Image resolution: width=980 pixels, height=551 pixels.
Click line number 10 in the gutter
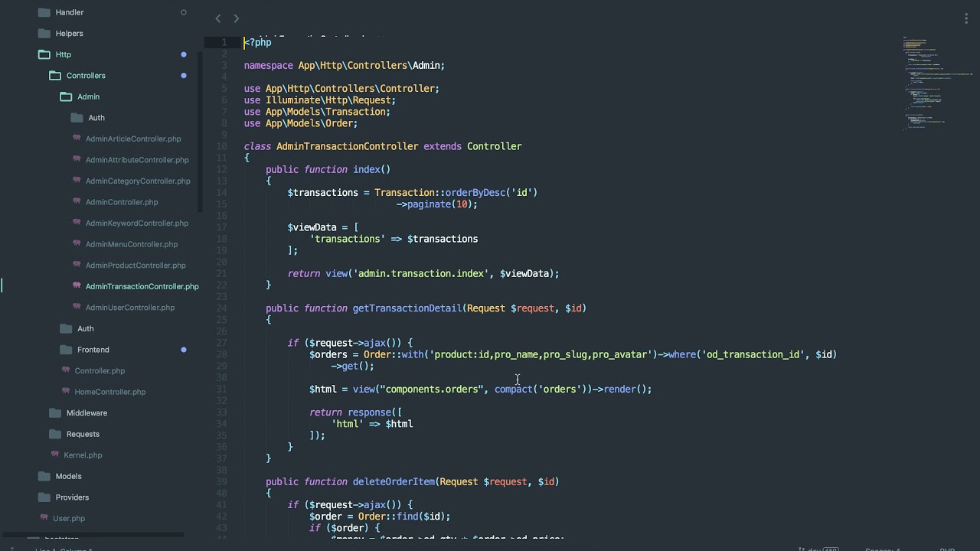222,146
